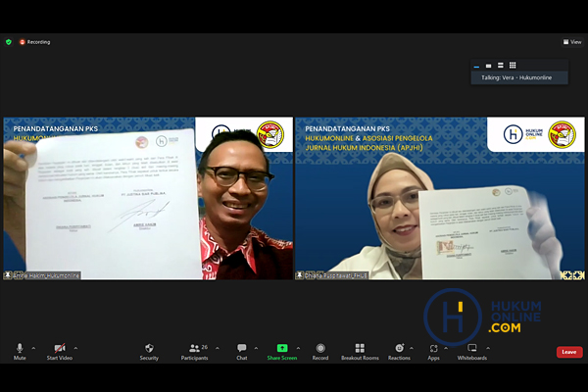Start Video with camera icon
This screenshot has width=588, height=392.
pos(60,352)
